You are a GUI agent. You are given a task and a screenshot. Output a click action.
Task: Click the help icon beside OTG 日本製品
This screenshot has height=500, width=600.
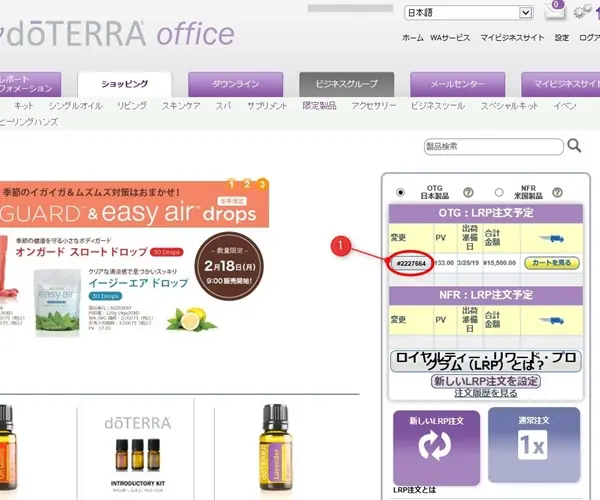468,192
